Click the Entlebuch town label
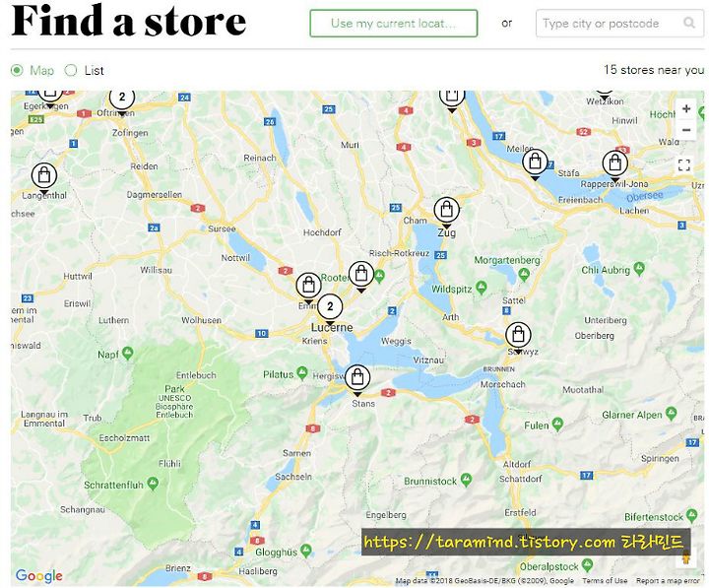 tap(196, 375)
